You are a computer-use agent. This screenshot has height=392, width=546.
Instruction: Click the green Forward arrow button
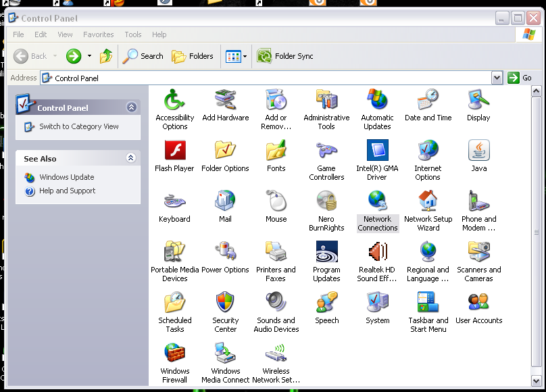(x=74, y=56)
